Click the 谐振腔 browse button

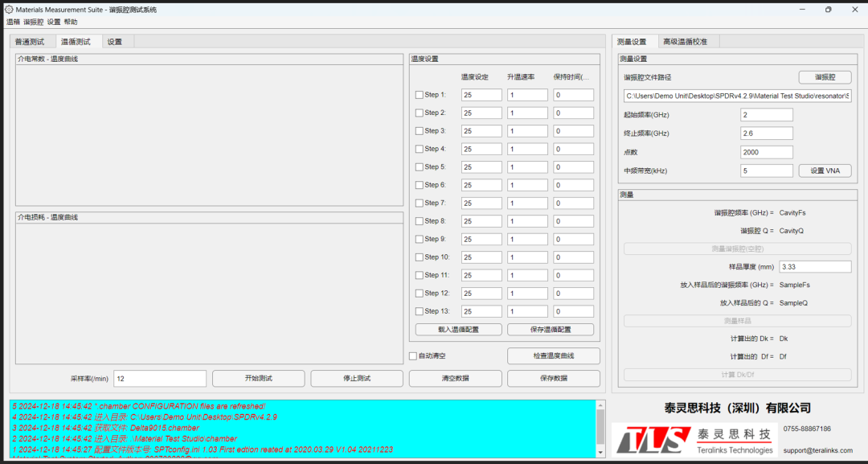(x=825, y=77)
